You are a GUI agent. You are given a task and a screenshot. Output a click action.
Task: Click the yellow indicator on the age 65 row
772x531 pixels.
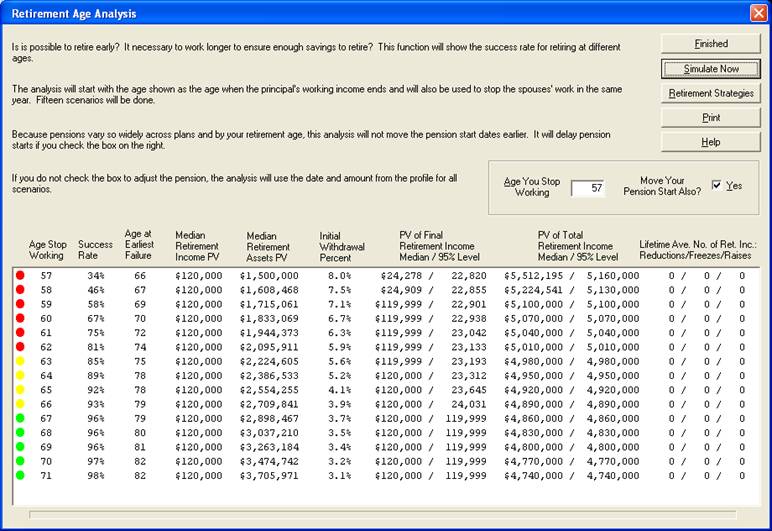tap(19, 391)
